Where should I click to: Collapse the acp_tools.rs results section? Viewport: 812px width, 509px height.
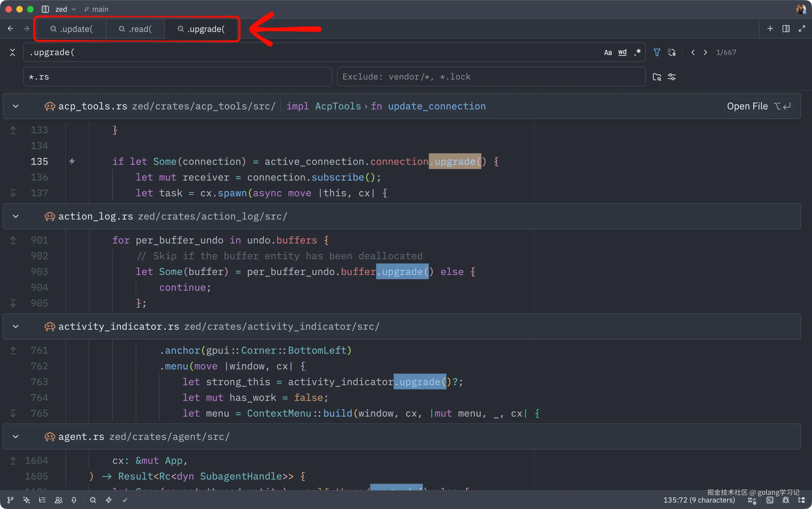[x=15, y=106]
